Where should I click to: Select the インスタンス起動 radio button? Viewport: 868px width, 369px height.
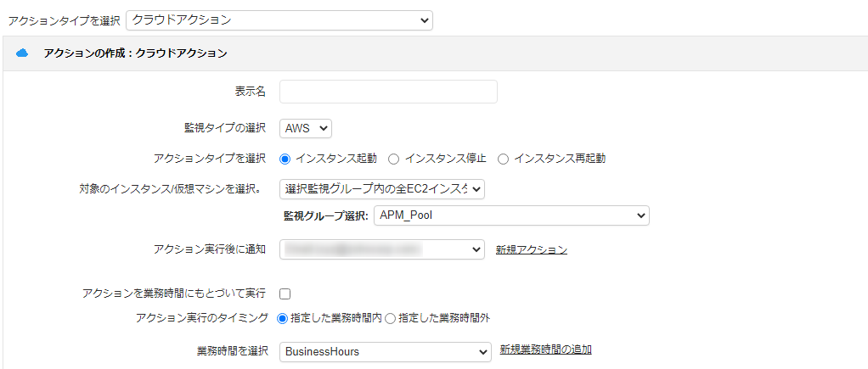285,159
